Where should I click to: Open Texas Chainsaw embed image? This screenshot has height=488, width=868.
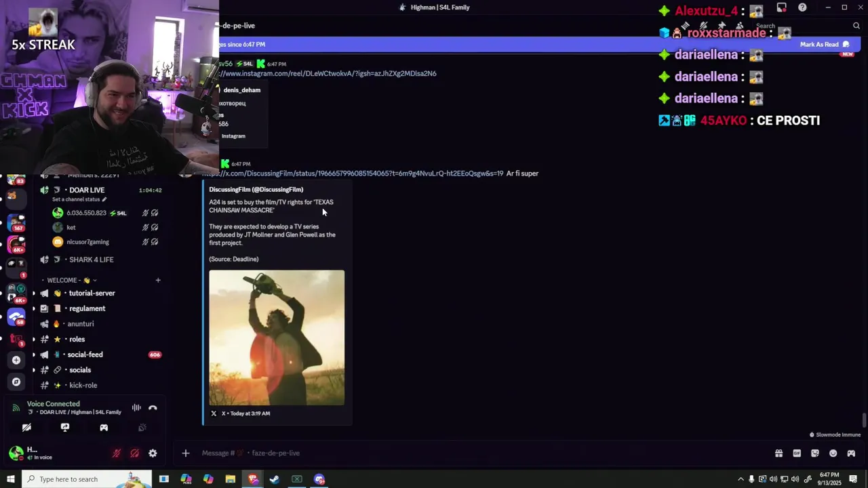tap(277, 338)
